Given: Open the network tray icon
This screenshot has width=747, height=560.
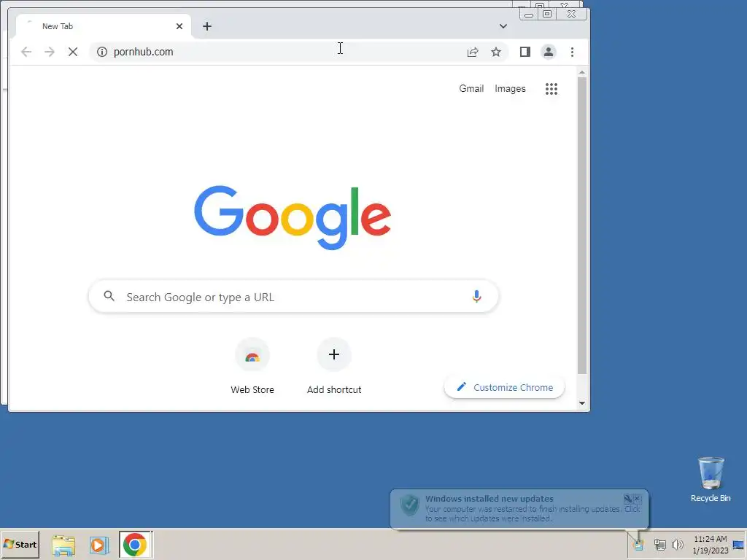Looking at the screenshot, I should point(659,544).
